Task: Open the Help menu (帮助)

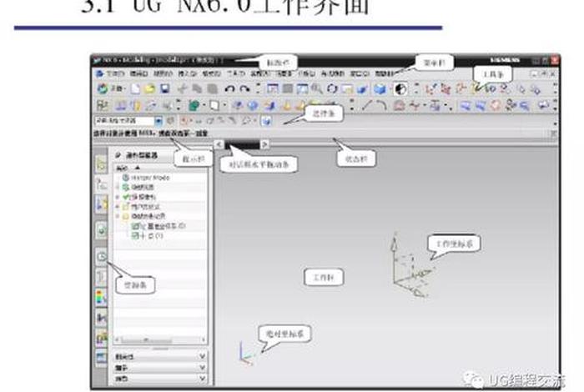Action: [x=384, y=73]
